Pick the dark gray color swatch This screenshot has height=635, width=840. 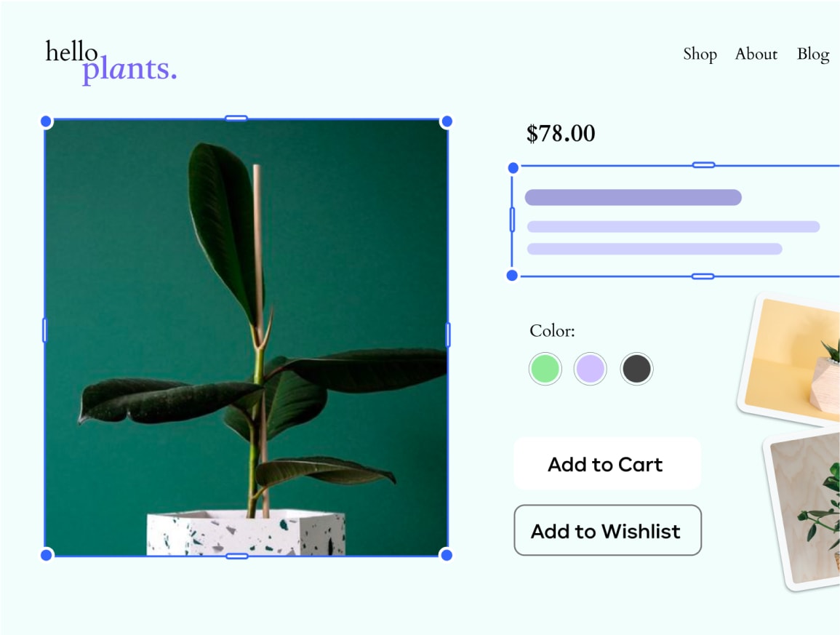point(636,369)
